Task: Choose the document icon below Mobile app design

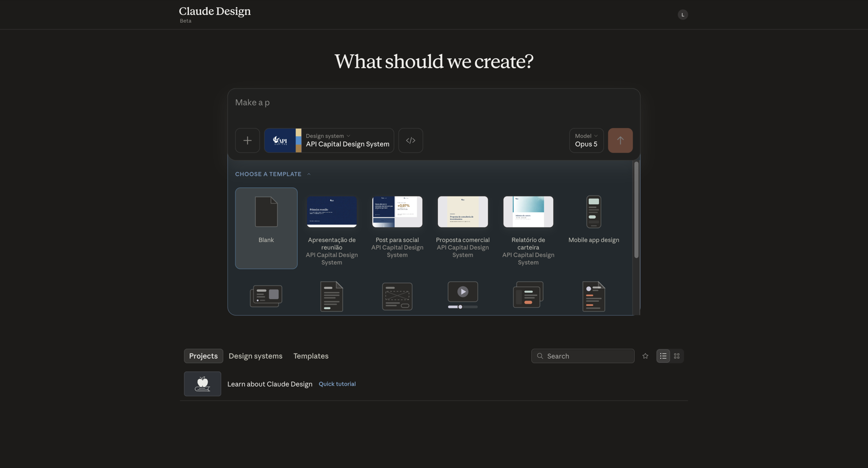Action: pos(594,296)
